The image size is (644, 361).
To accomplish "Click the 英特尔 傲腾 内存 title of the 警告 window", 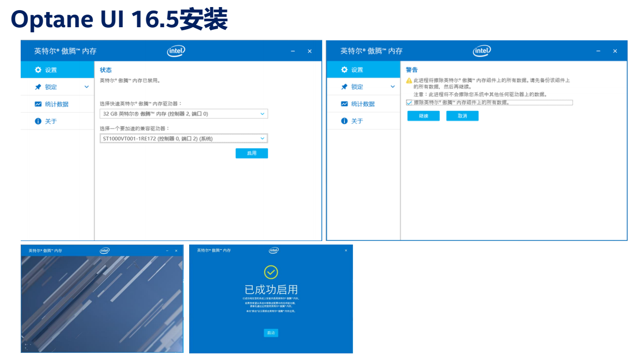I will point(371,51).
